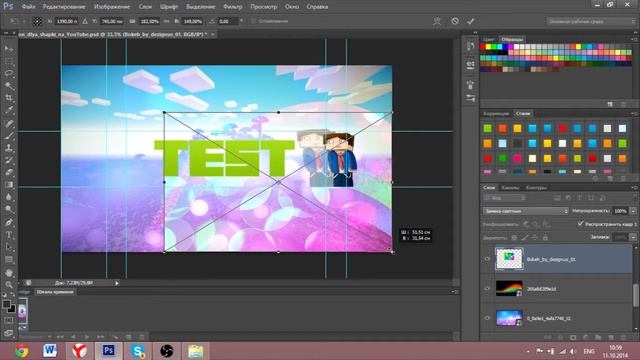Toggle warp mode icon in options bar
Screen dimensions: 640x360
[x=437, y=21]
